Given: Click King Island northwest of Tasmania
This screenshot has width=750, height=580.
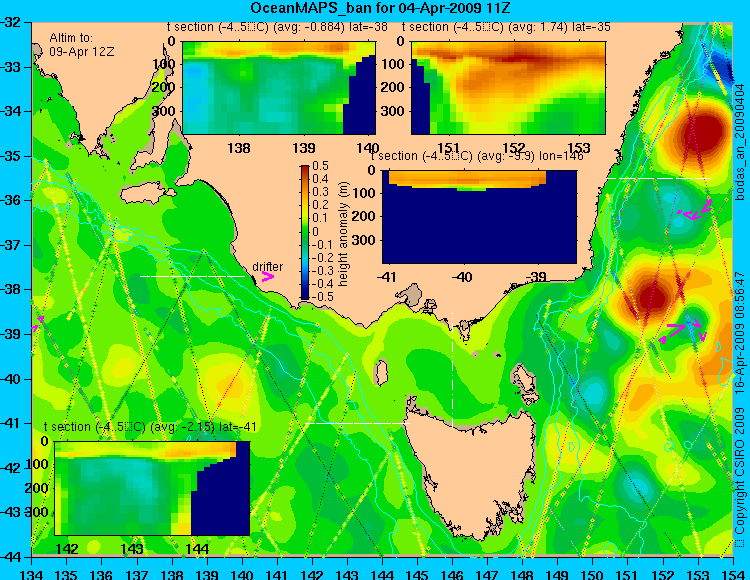Looking at the screenshot, I should tap(381, 372).
